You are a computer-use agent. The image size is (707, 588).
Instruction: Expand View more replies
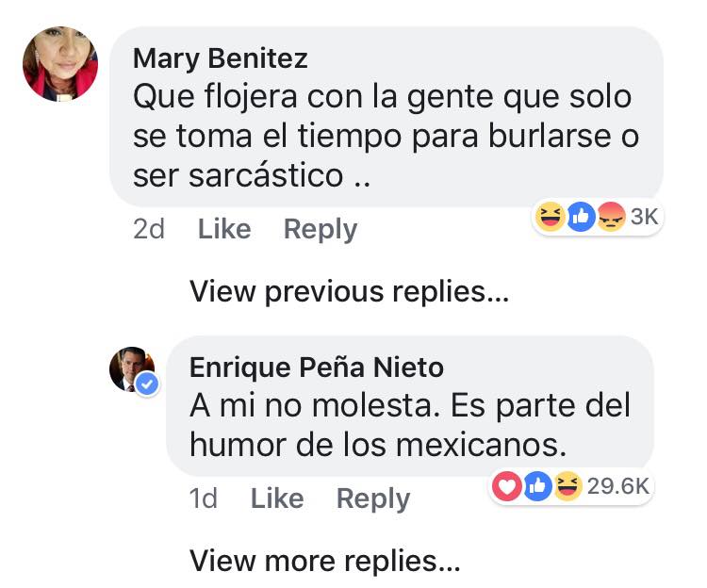324,562
